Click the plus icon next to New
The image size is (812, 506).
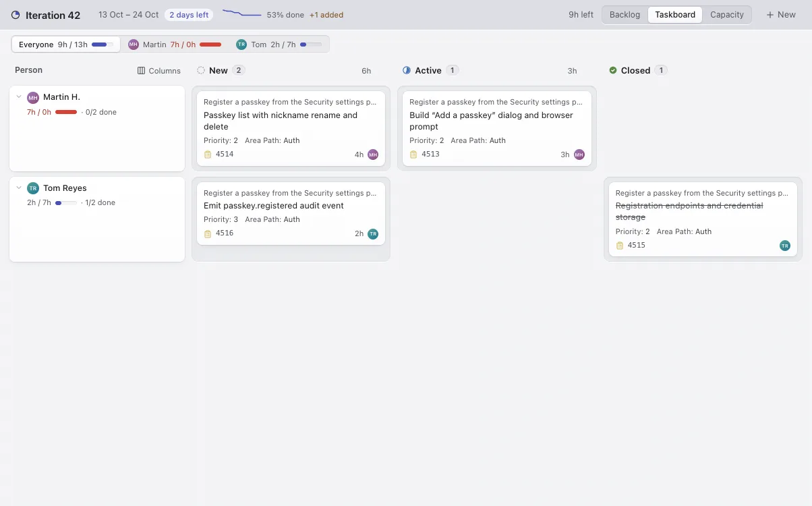pyautogui.click(x=770, y=15)
